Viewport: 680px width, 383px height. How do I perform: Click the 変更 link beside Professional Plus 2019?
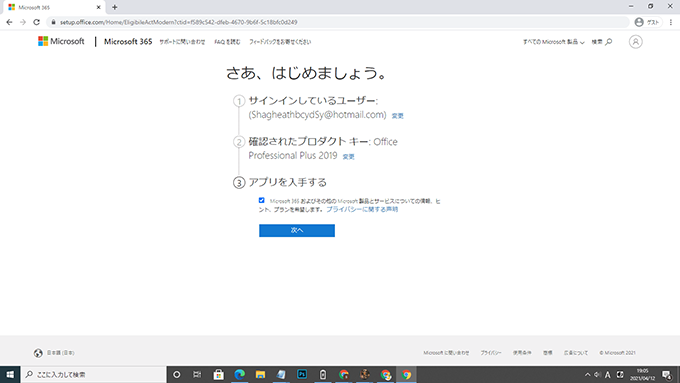(x=348, y=157)
